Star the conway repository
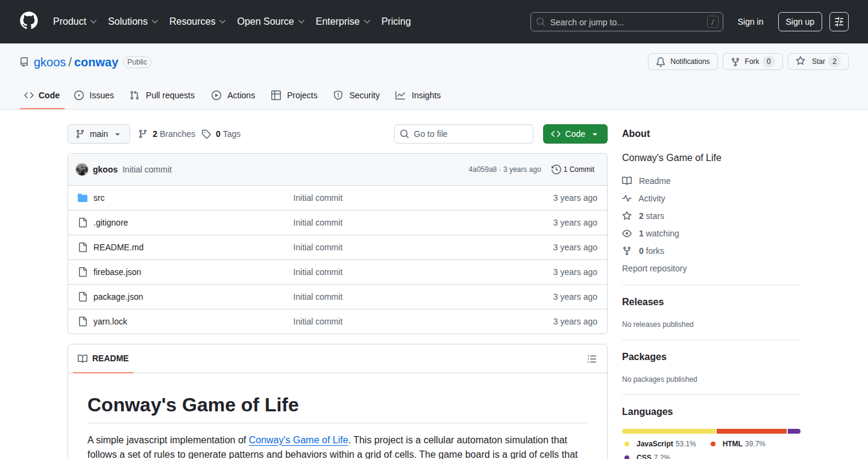 (818, 62)
